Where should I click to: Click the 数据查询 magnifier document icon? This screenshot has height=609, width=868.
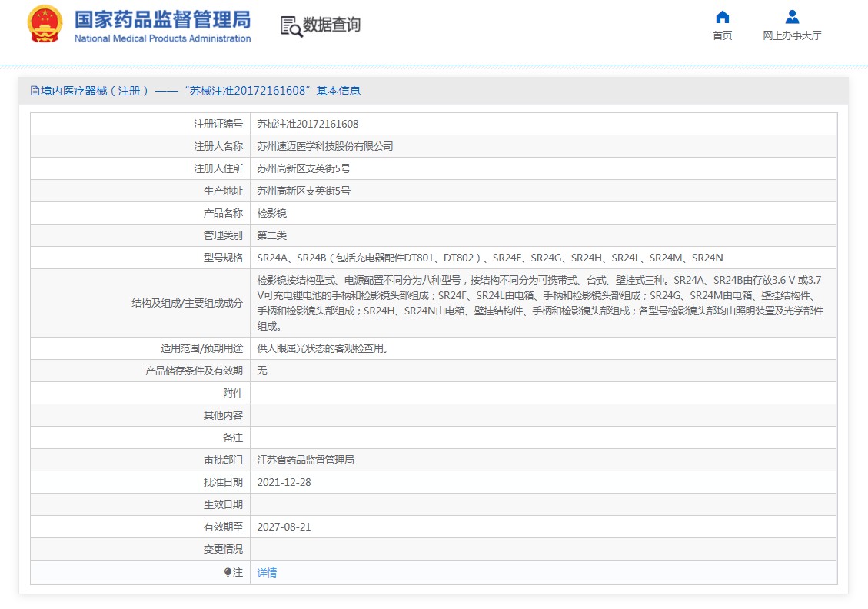click(x=291, y=26)
